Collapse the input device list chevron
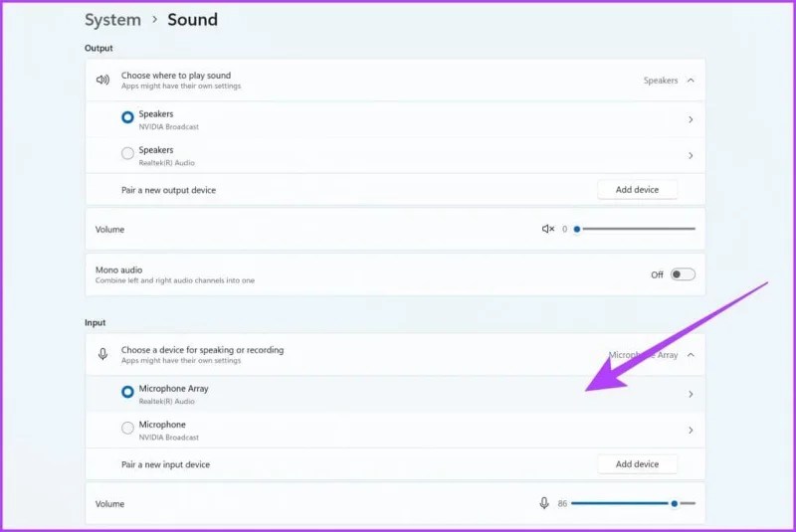Viewport: 796px width, 532px height. pyautogui.click(x=691, y=355)
